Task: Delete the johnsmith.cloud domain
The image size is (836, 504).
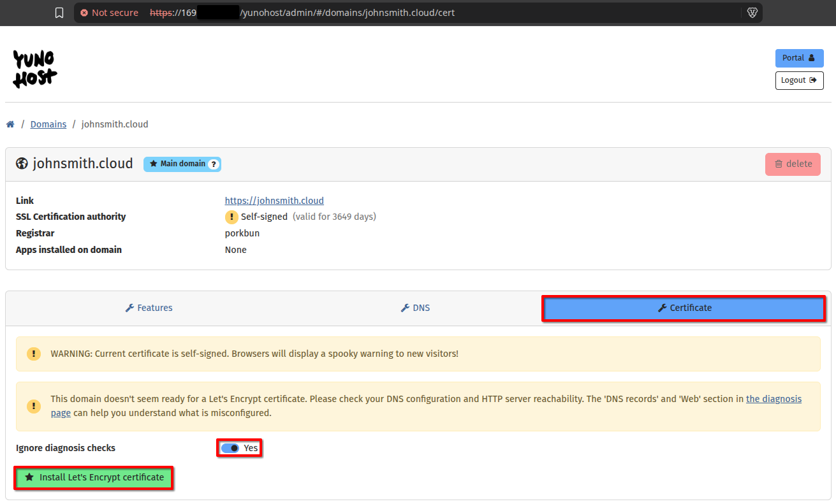Action: point(793,164)
